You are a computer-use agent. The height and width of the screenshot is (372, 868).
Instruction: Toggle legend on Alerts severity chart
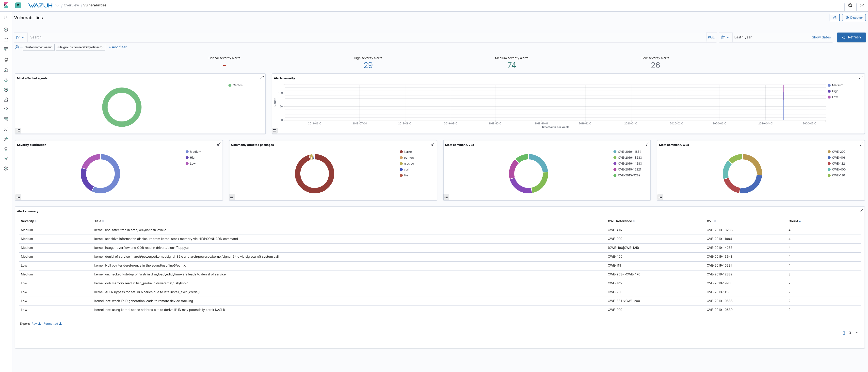tap(275, 131)
